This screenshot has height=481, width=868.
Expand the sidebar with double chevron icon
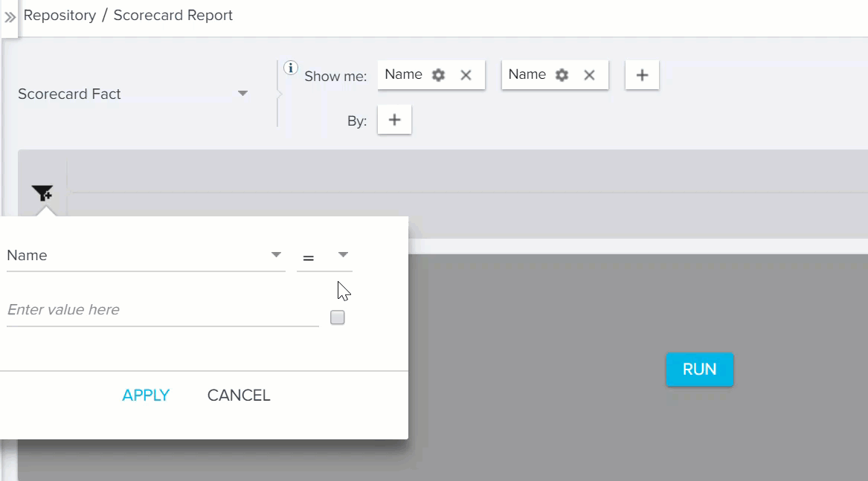tap(10, 17)
